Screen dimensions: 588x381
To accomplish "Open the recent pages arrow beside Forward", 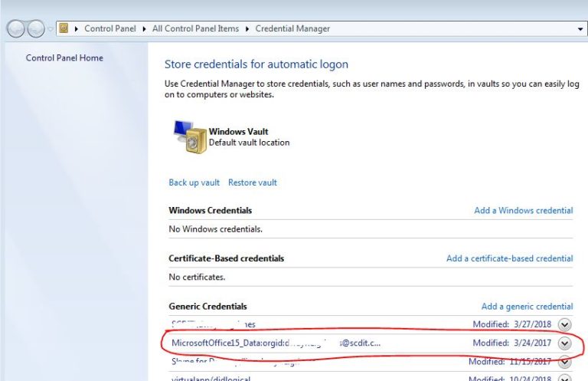I will pyautogui.click(x=51, y=29).
